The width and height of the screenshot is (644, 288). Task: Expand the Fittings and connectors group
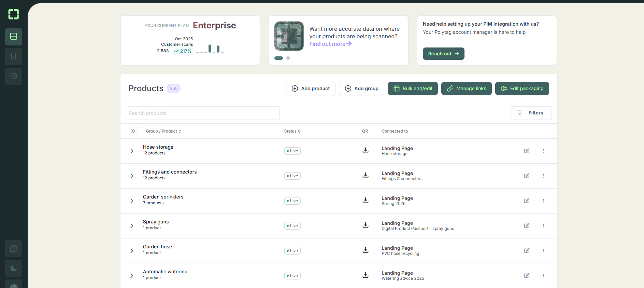132,176
